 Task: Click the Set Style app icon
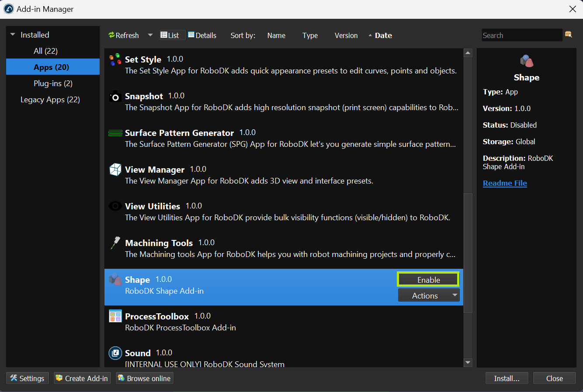point(115,59)
